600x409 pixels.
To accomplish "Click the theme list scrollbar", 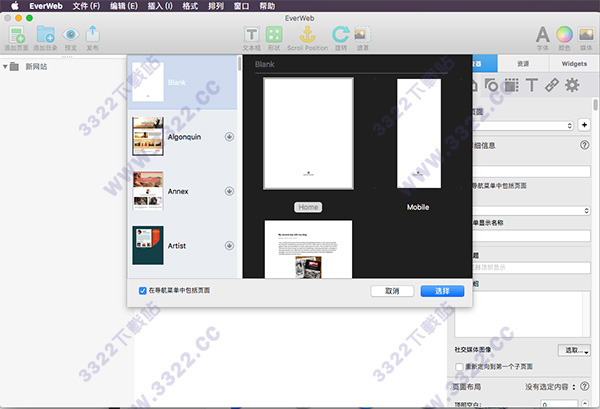I will pos(240,64).
